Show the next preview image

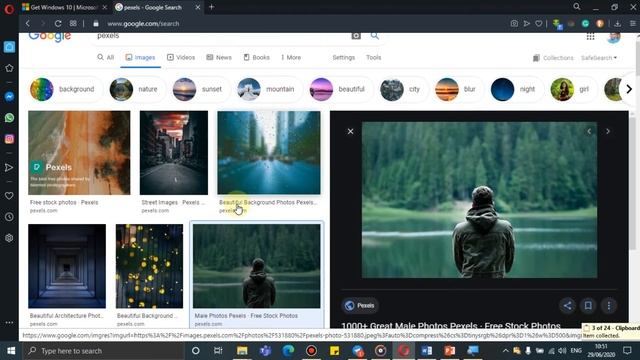(608, 131)
